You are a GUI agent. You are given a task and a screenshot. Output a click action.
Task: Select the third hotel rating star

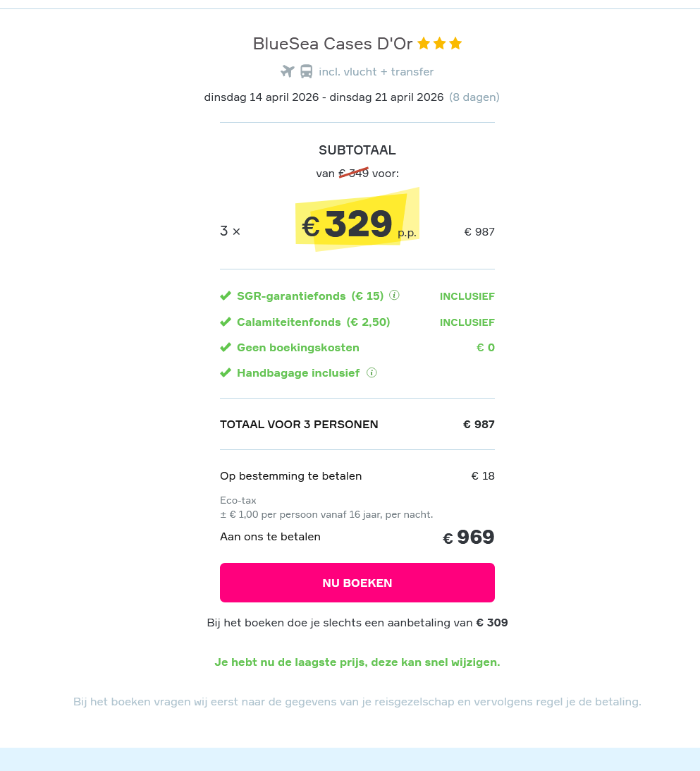point(457,43)
